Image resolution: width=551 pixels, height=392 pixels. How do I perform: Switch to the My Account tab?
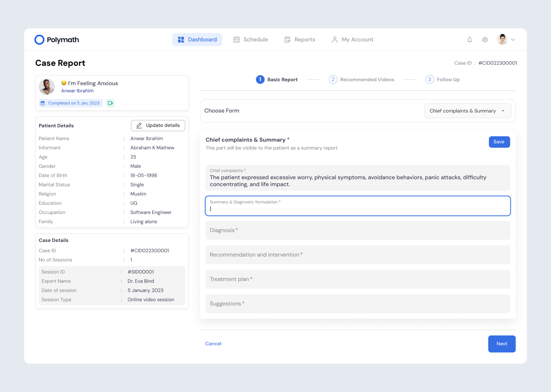pos(352,40)
